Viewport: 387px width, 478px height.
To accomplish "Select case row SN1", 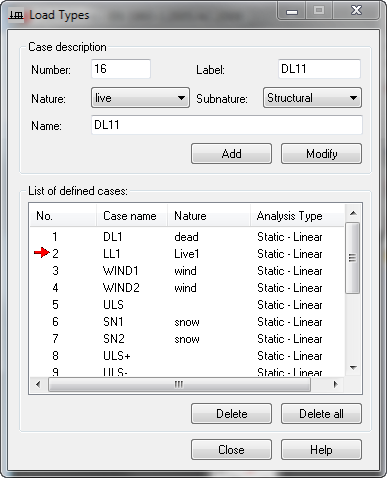I will pyautogui.click(x=187, y=322).
